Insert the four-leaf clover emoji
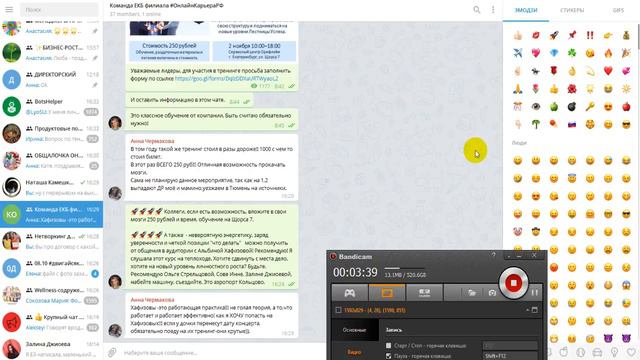This screenshot has width=640, height=360. pos(572,53)
